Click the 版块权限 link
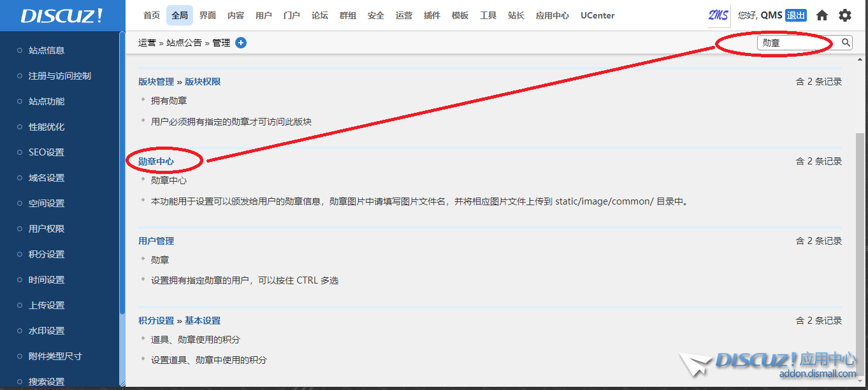 pos(203,82)
